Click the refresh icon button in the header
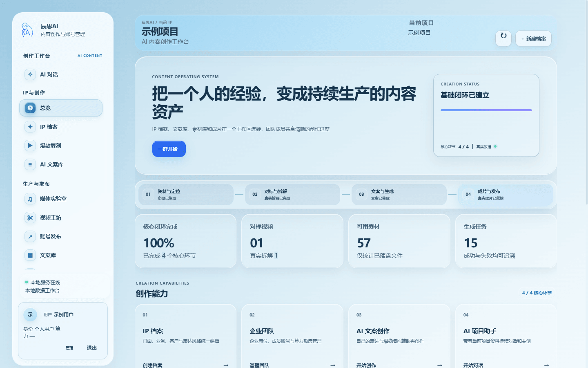Screen dimensions: 588x368 pos(503,38)
